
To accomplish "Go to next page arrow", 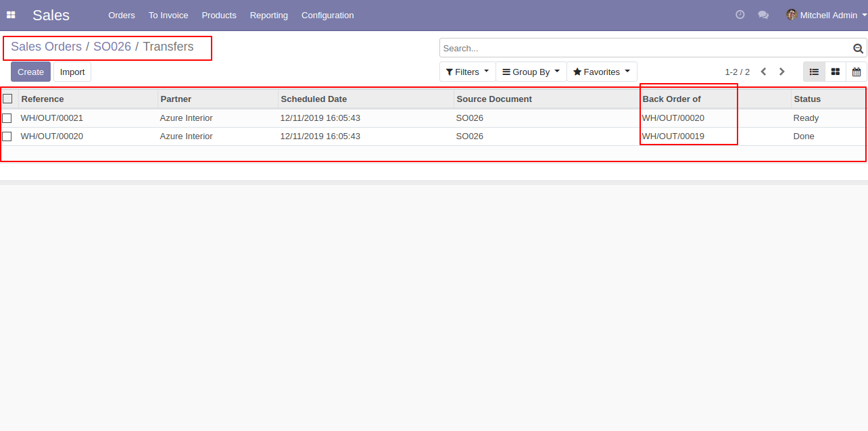I will (782, 72).
